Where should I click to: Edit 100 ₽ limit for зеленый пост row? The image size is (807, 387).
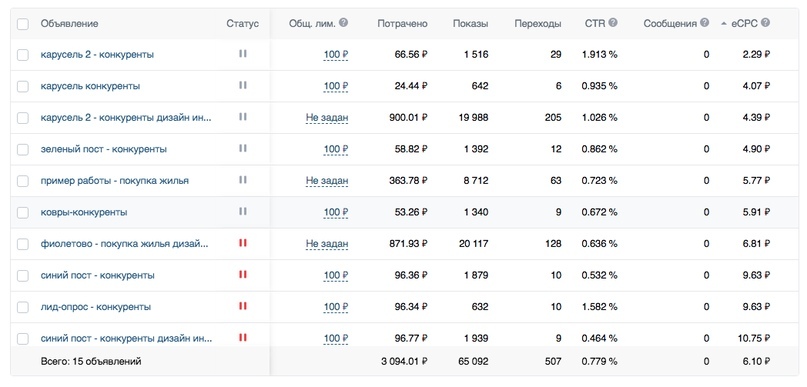pos(336,149)
